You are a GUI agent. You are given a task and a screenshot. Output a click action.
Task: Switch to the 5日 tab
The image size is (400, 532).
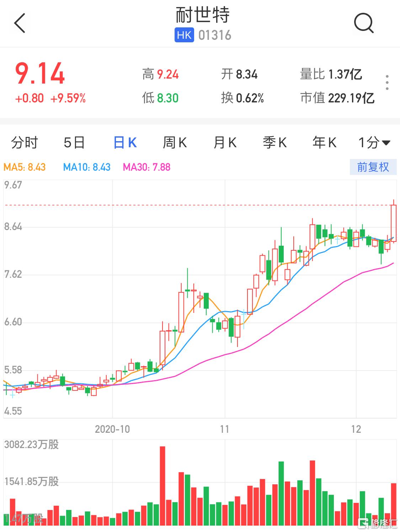click(74, 143)
